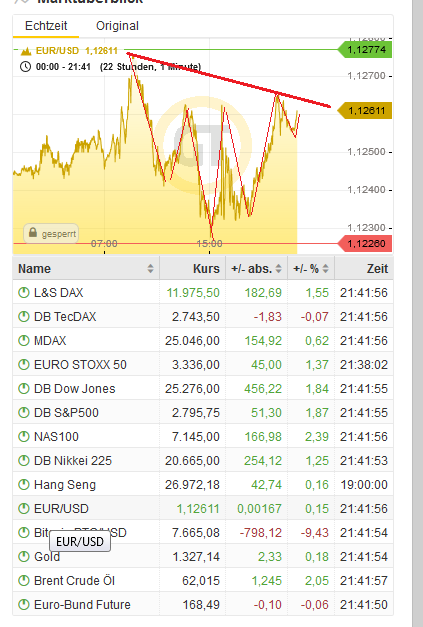Open the Euro-Bund Future link
Viewport: 423px width, 627px height.
(x=82, y=605)
